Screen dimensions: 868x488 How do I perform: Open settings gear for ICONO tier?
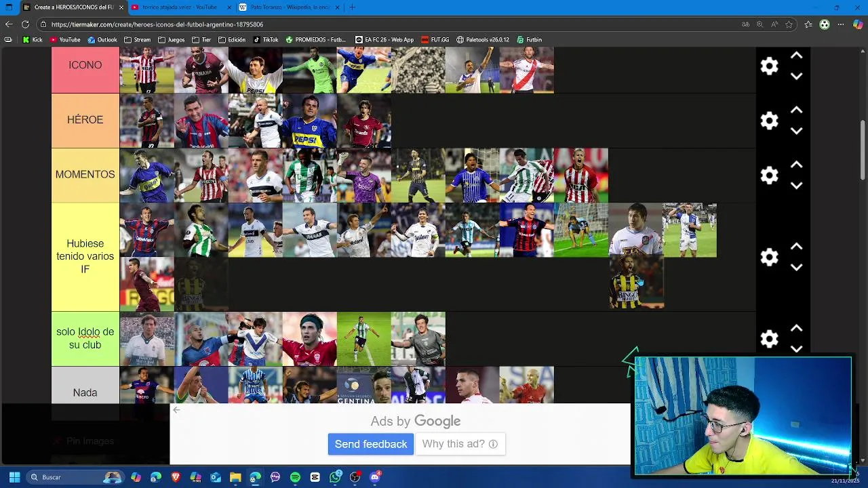[x=769, y=66]
